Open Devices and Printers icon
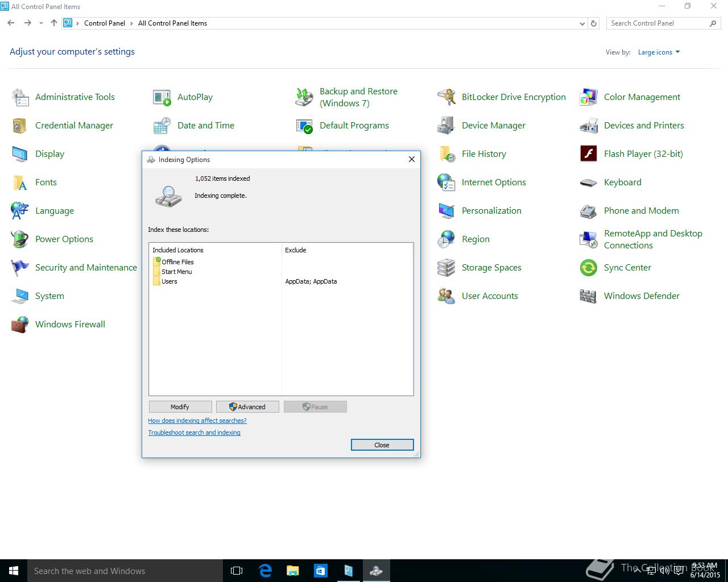This screenshot has width=728, height=582. coord(589,126)
